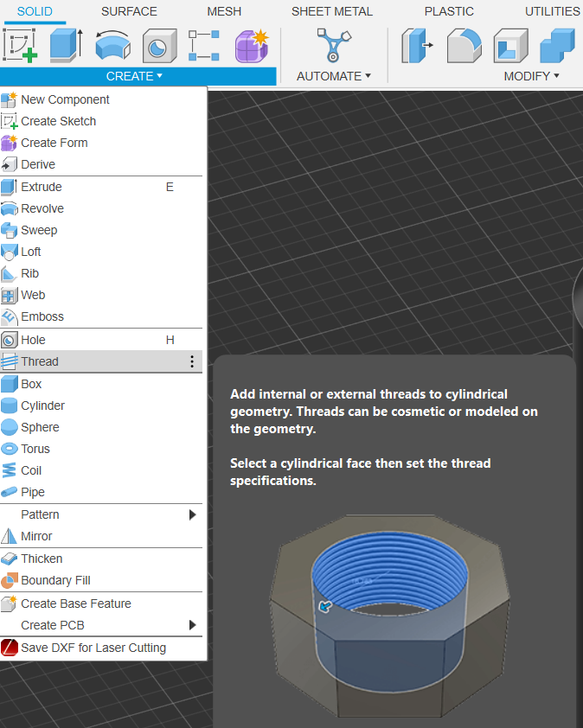Click the Rectangular Pattern toolbar icon
Screen dimensions: 583x728
tap(204, 46)
